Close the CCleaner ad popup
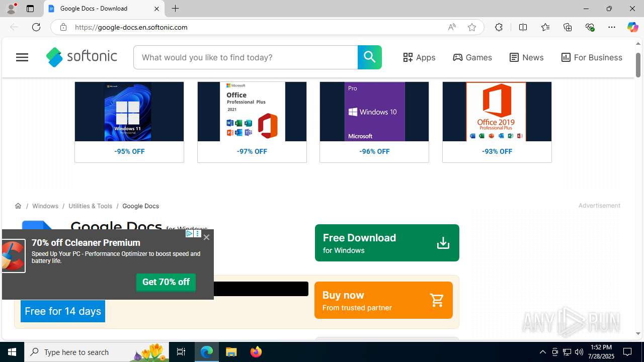Viewport: 644px width, 362px height. click(x=206, y=237)
